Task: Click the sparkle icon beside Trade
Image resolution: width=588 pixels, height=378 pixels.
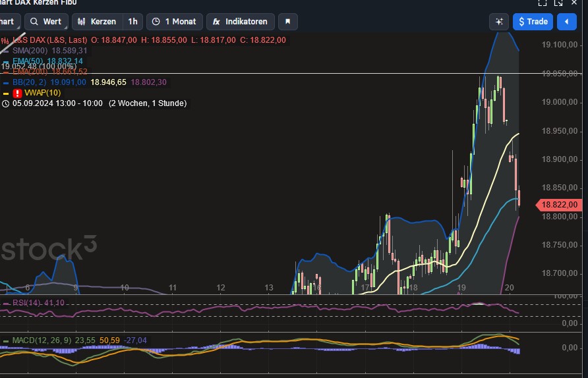Action: tap(498, 22)
